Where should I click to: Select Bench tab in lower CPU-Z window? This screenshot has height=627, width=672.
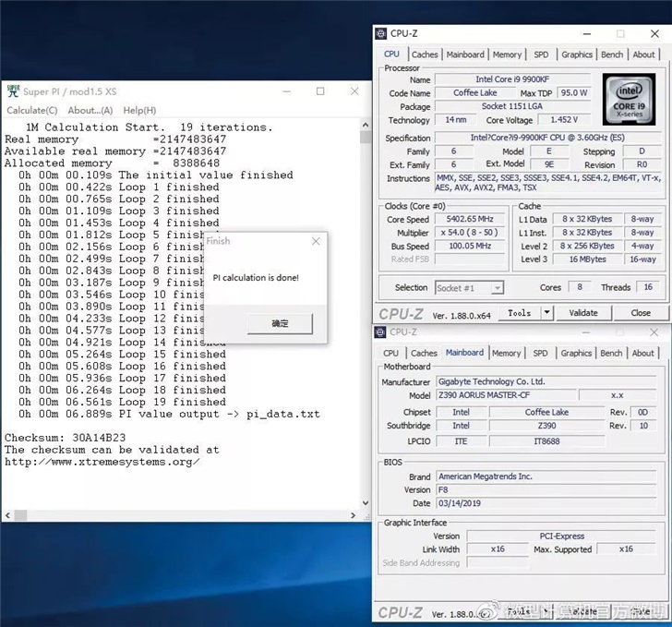pos(611,353)
